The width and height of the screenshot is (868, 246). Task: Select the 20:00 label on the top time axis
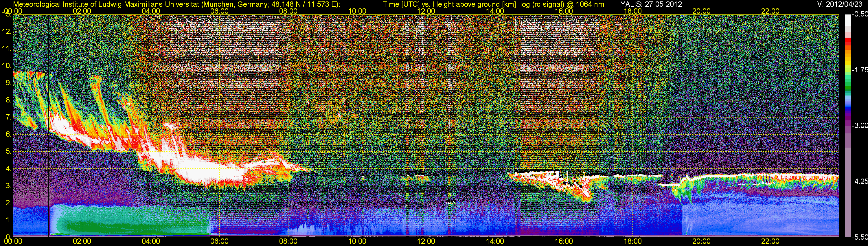(702, 11)
